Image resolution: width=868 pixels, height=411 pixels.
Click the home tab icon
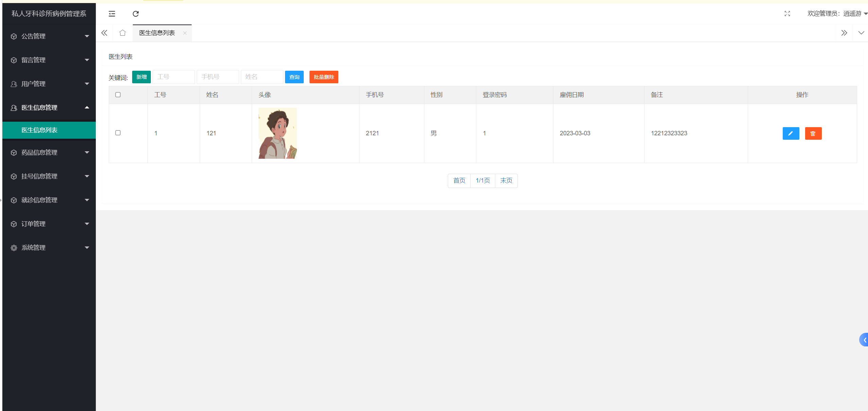coord(123,33)
